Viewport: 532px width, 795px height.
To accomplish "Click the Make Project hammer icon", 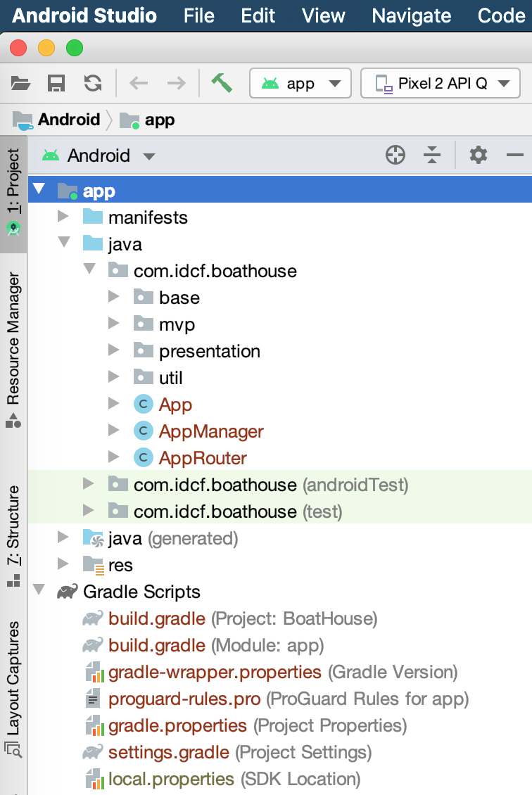I will click(222, 83).
